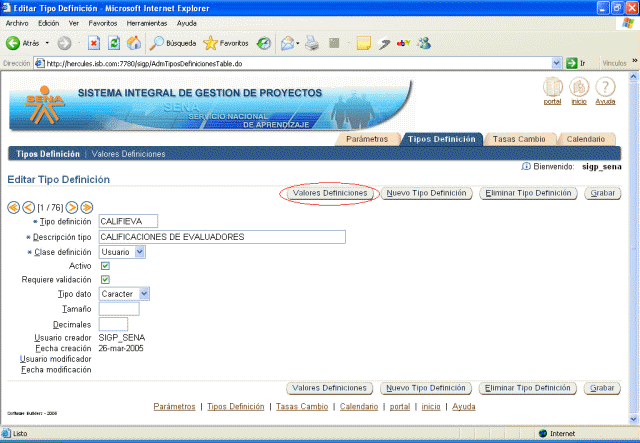Open the Messenger buddy icon
The width and height of the screenshot is (640, 443).
tap(424, 43)
